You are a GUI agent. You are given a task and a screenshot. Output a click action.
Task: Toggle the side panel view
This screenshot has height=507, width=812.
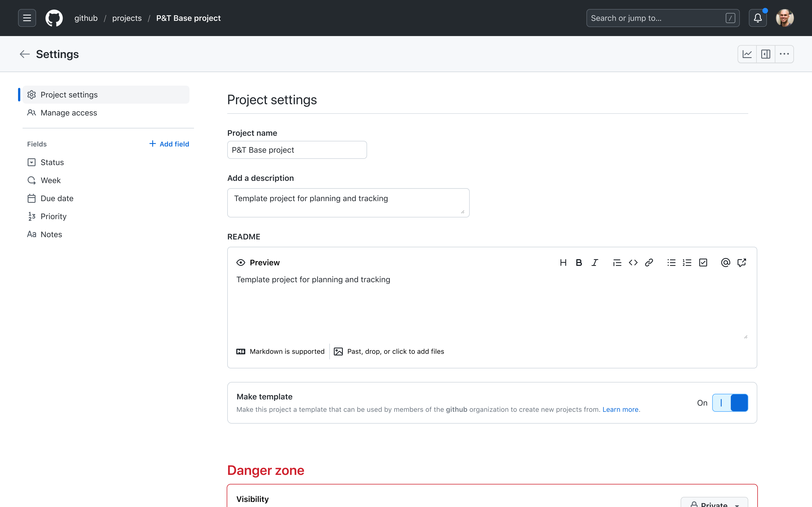pyautogui.click(x=765, y=54)
